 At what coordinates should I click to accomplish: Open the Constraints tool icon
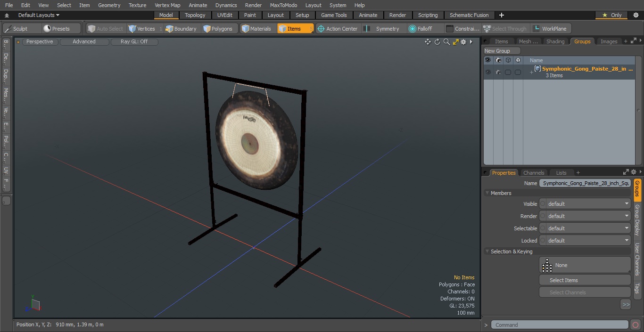point(450,29)
